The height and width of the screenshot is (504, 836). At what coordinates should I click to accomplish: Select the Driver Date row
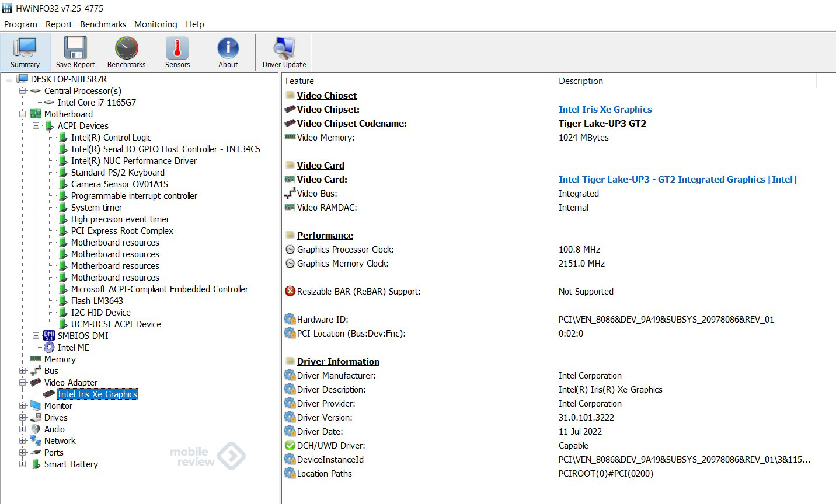coord(549,431)
